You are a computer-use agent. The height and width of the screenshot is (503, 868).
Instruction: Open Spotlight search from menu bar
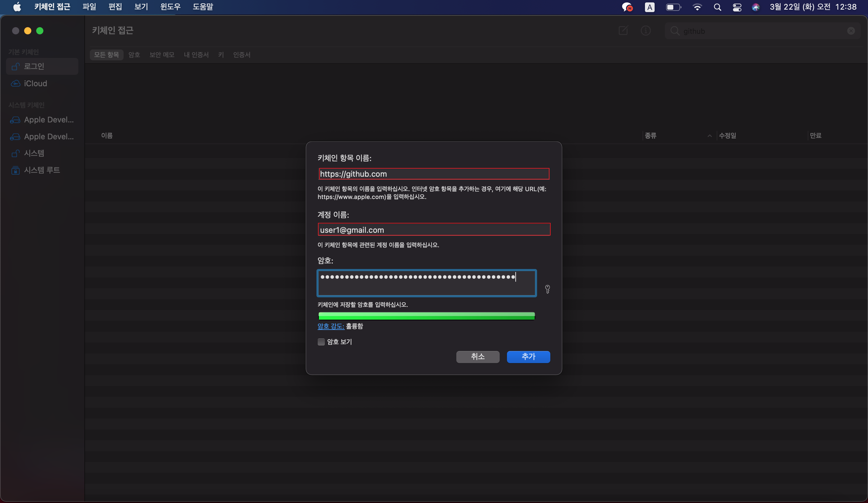click(718, 7)
